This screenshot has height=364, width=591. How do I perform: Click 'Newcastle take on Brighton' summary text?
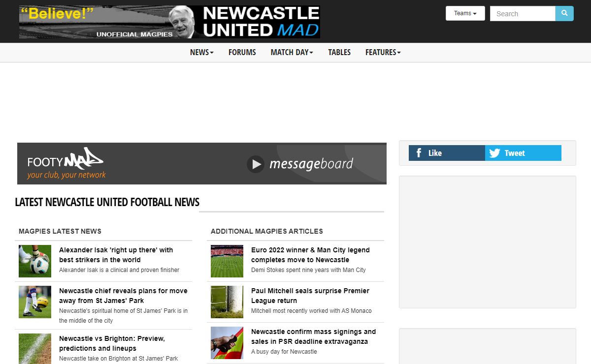pos(119,359)
